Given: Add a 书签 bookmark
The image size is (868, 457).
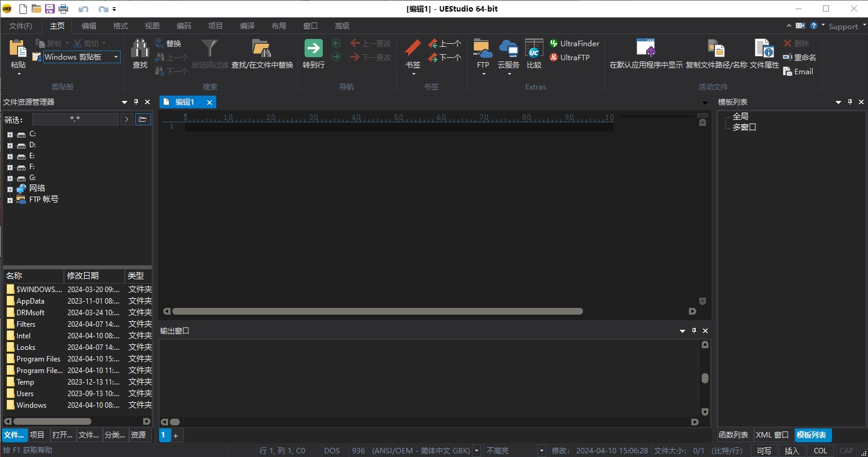Looking at the screenshot, I should coord(412,54).
